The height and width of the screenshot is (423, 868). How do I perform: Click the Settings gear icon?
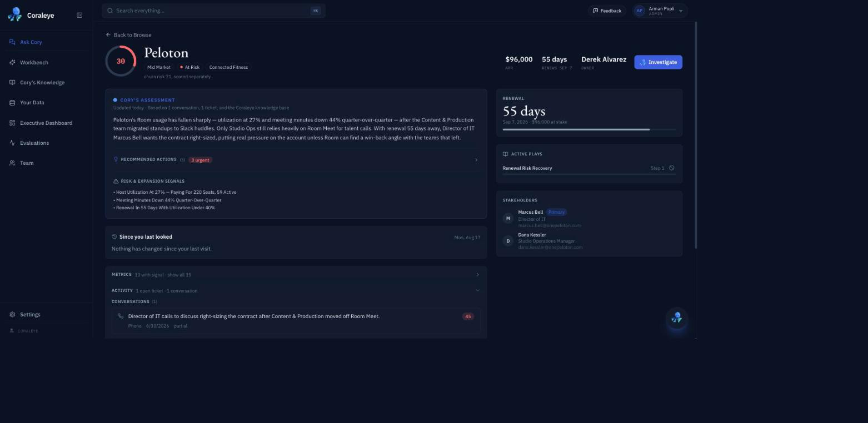[x=12, y=315]
